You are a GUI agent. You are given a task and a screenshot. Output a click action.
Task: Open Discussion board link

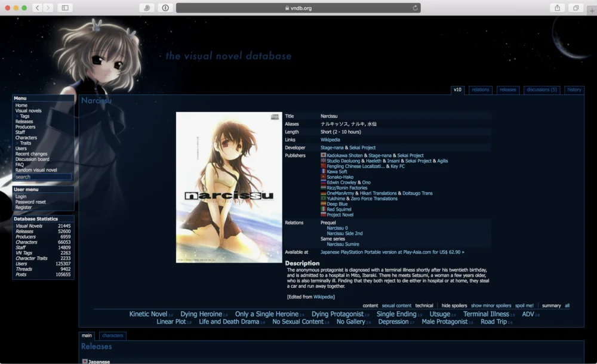click(32, 159)
